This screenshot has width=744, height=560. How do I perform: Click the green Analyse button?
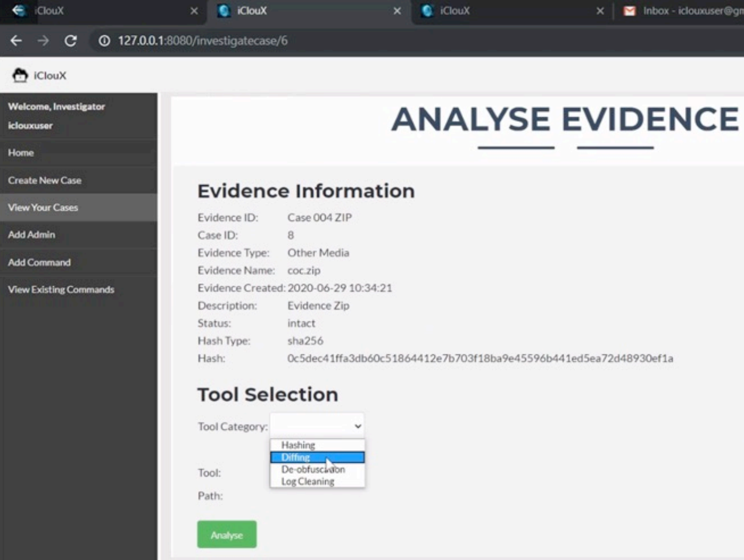pos(227,534)
